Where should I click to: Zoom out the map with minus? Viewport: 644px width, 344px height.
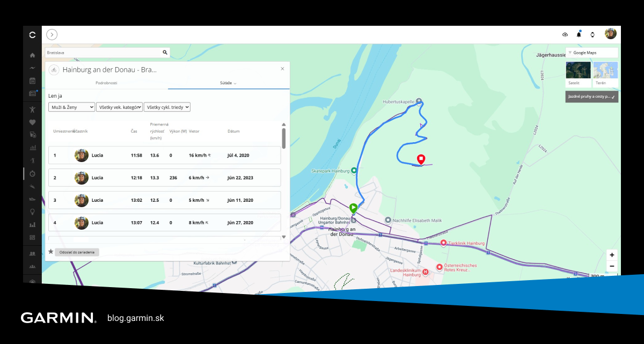[x=612, y=266]
